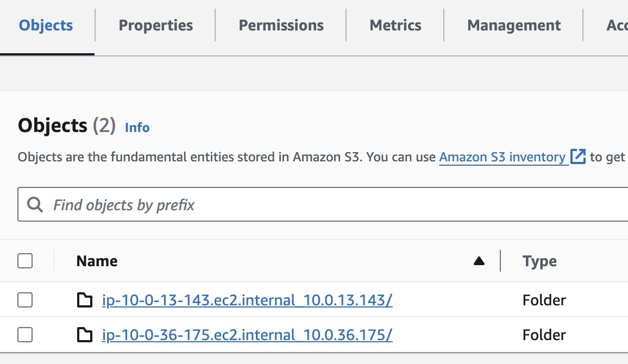Open the Metrics tab
628x364 pixels.
click(x=395, y=26)
